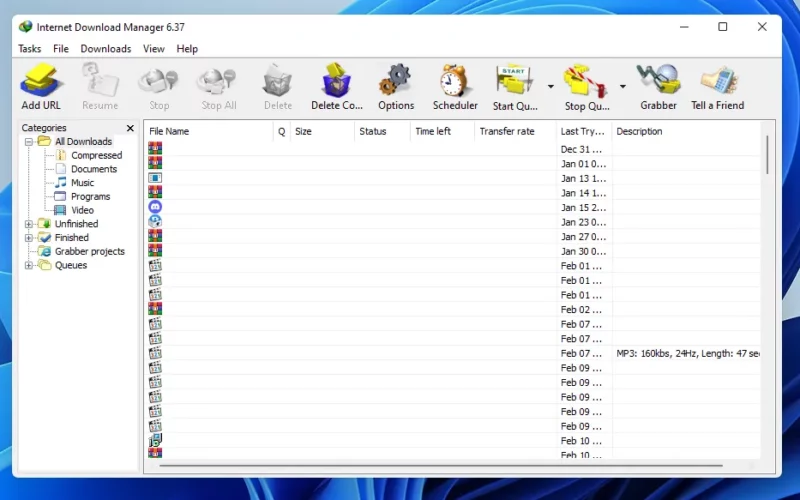800x500 pixels.
Task: Select the Unfinished category
Action: pyautogui.click(x=77, y=224)
